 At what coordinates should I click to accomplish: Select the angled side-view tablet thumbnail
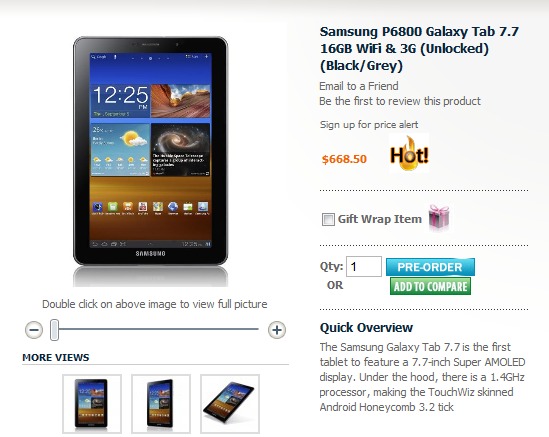(x=161, y=404)
